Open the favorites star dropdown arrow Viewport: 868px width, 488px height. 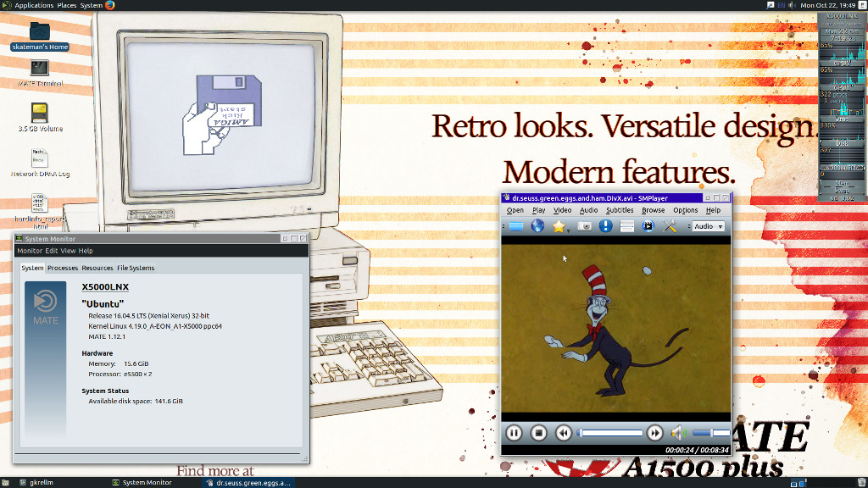[x=568, y=230]
